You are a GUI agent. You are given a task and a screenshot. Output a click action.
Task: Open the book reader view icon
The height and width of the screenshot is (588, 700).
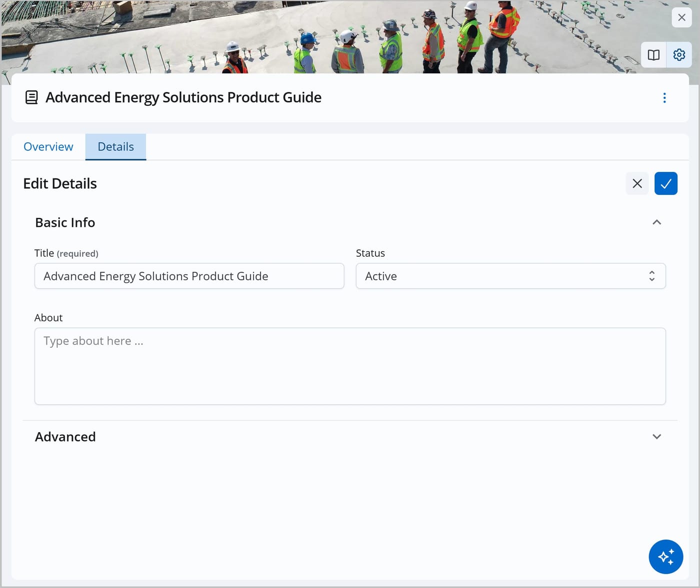[653, 55]
